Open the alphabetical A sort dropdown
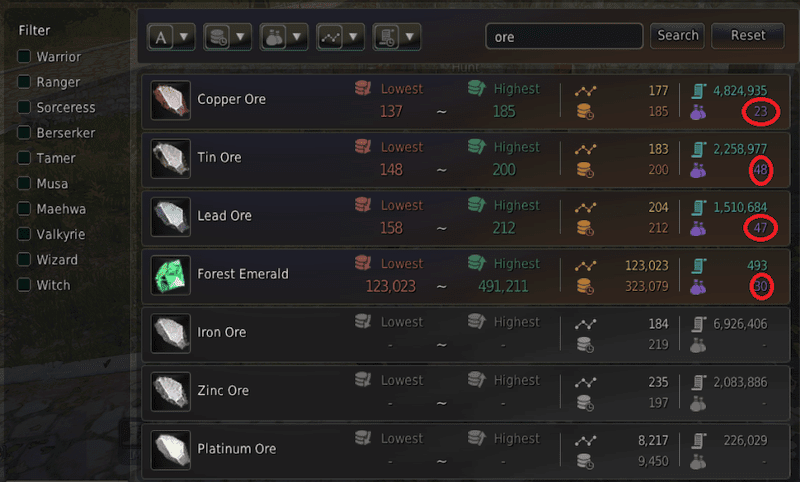 171,37
